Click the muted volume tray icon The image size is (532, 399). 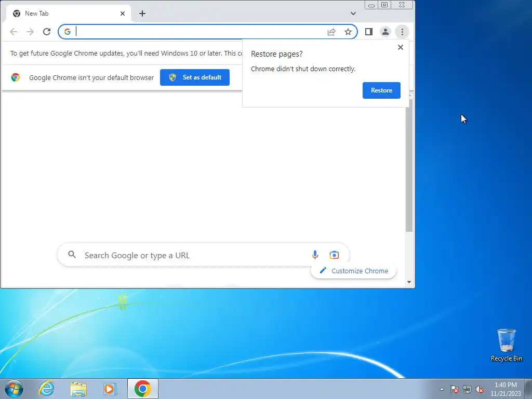(480, 389)
